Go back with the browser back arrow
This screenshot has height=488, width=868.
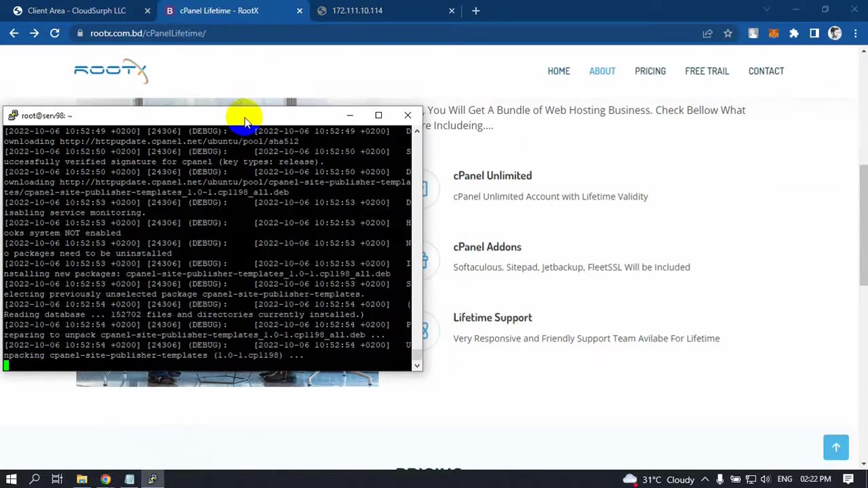(14, 33)
